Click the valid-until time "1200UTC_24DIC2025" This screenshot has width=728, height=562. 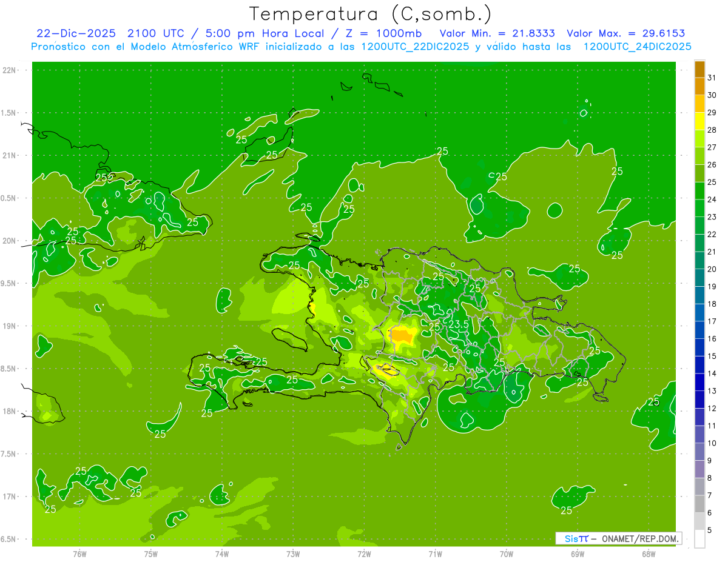638,47
